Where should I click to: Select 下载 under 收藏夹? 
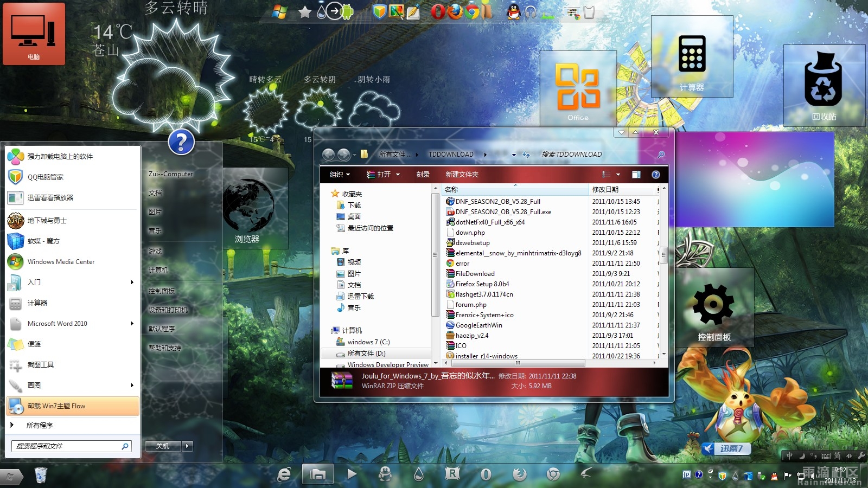[x=354, y=205]
